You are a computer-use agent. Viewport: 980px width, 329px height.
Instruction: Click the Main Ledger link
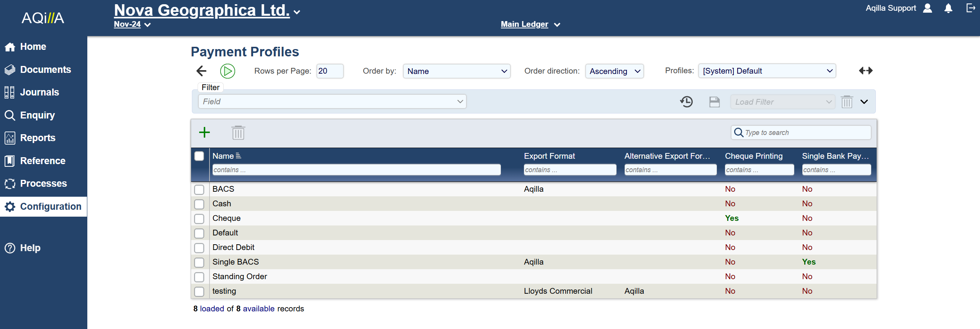(x=524, y=24)
